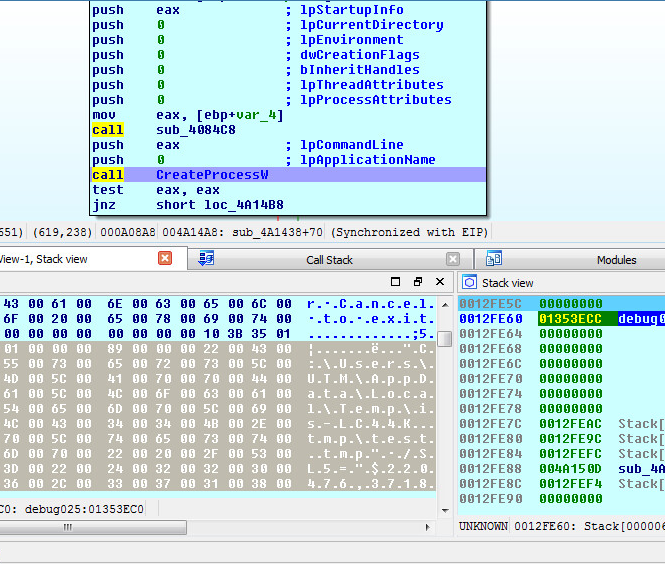Screen dimensions: 665x564
Task: Maximize the hex view panel
Action: click(397, 282)
